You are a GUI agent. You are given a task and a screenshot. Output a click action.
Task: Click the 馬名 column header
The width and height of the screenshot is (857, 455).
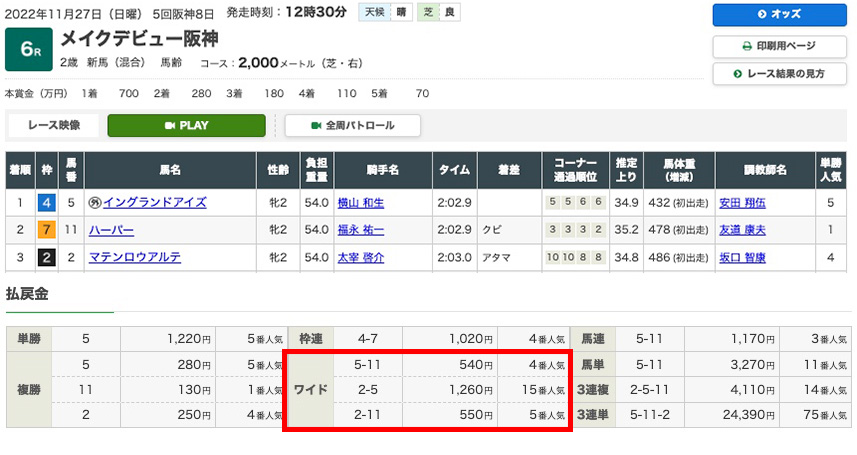pos(170,170)
